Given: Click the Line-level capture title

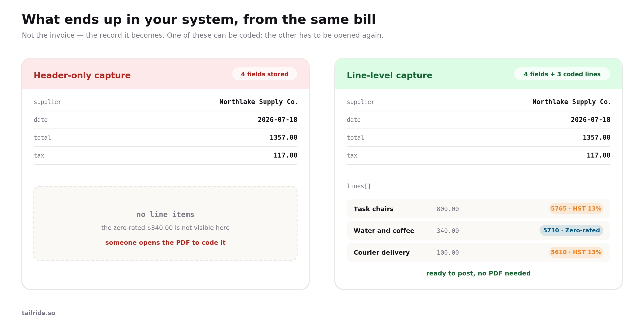Looking at the screenshot, I should (389, 75).
